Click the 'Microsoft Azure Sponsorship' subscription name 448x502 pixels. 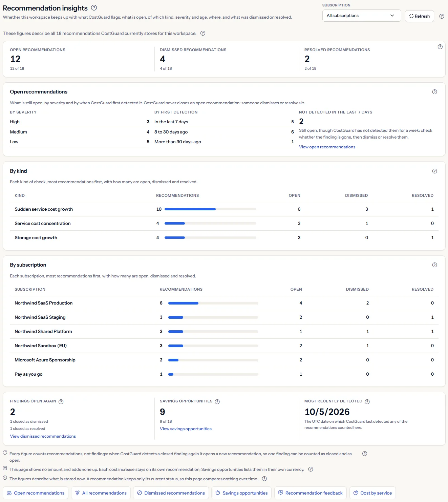click(45, 360)
